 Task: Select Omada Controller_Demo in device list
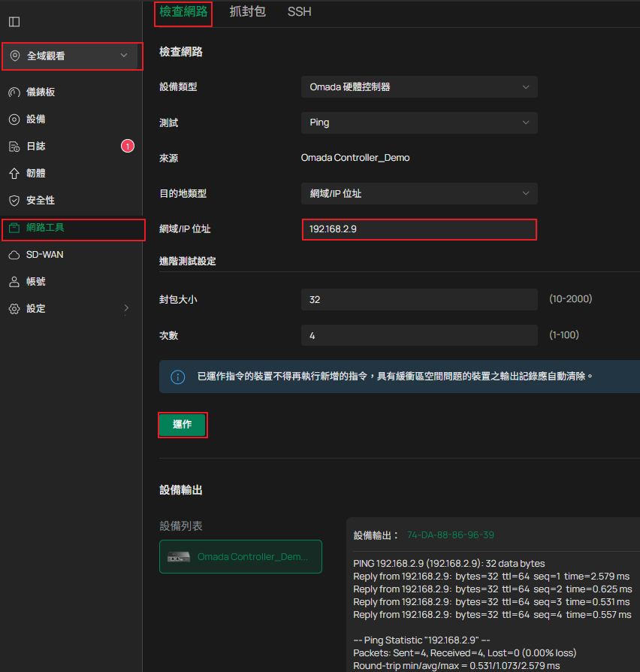pyautogui.click(x=240, y=557)
